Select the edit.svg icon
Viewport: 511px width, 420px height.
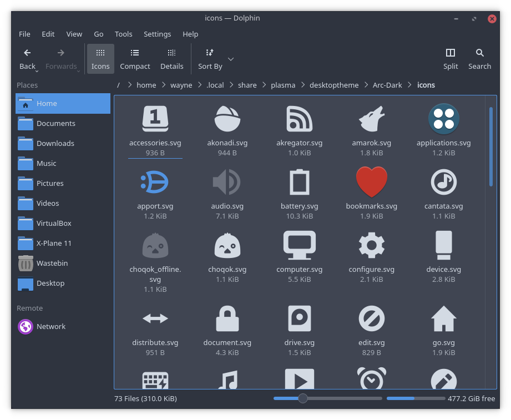pyautogui.click(x=372, y=318)
